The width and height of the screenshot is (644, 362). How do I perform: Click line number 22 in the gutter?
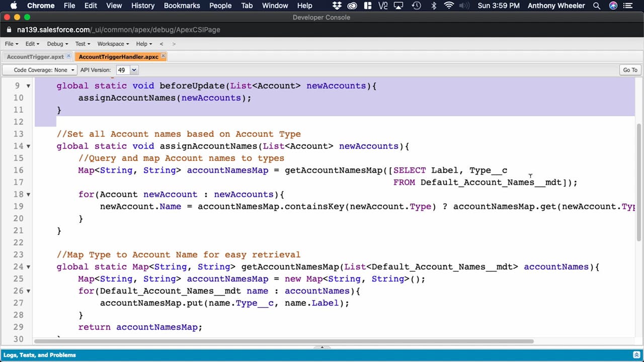18,243
